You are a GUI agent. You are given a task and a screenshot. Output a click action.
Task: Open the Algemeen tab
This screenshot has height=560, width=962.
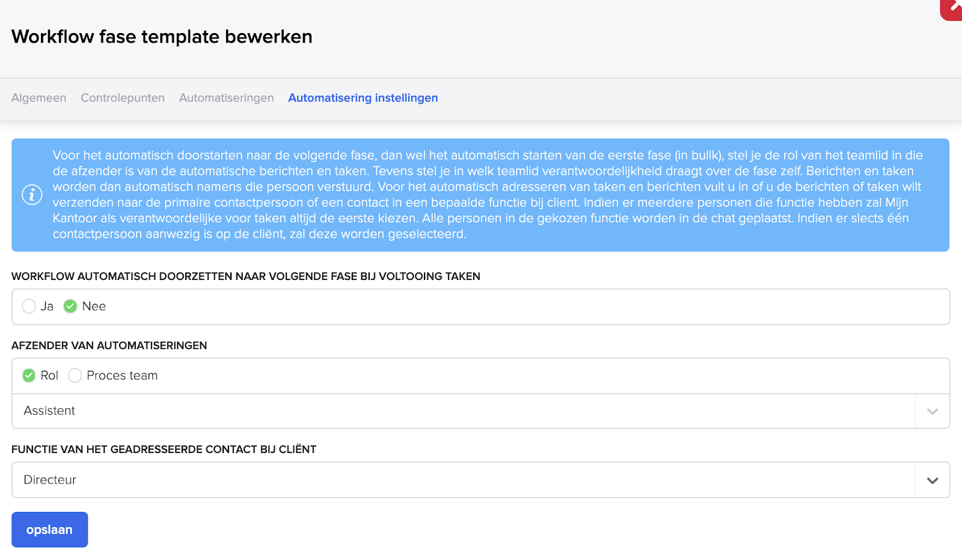click(x=39, y=98)
